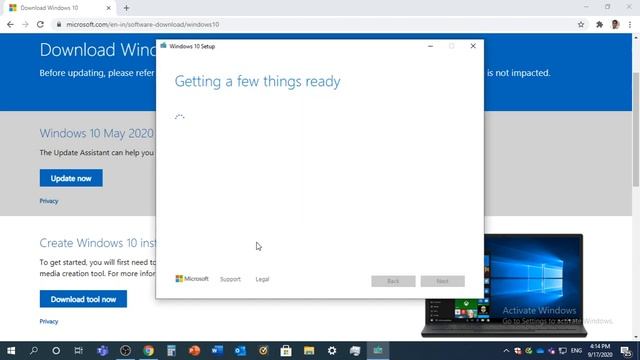Viewport: 640px width, 360px height.
Task: Open the Support link in Setup dialog
Action: pos(230,279)
